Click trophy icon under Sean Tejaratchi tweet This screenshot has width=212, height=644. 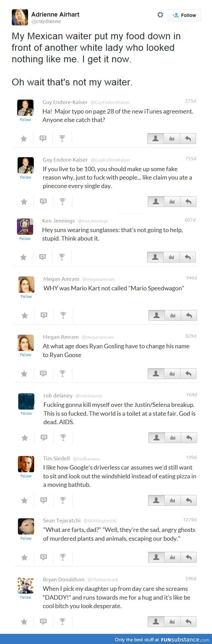(x=63, y=557)
